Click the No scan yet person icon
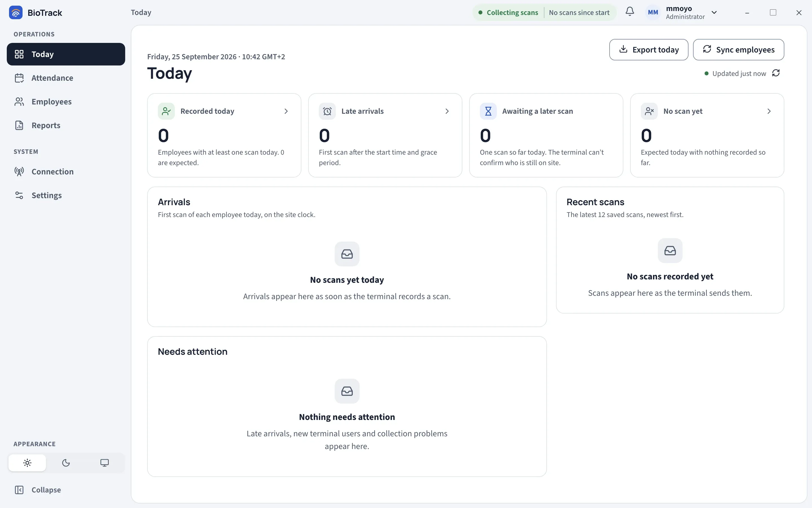Screen dimensions: 812x508 click(x=649, y=111)
